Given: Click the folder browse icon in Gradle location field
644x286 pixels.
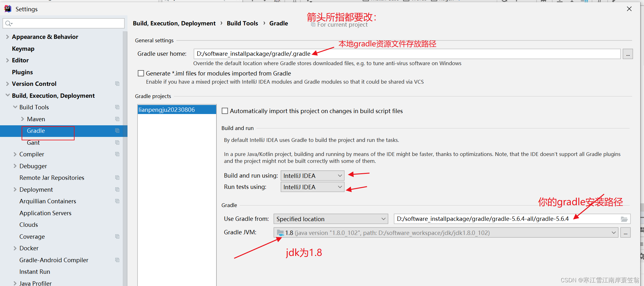Looking at the screenshot, I should 624,219.
